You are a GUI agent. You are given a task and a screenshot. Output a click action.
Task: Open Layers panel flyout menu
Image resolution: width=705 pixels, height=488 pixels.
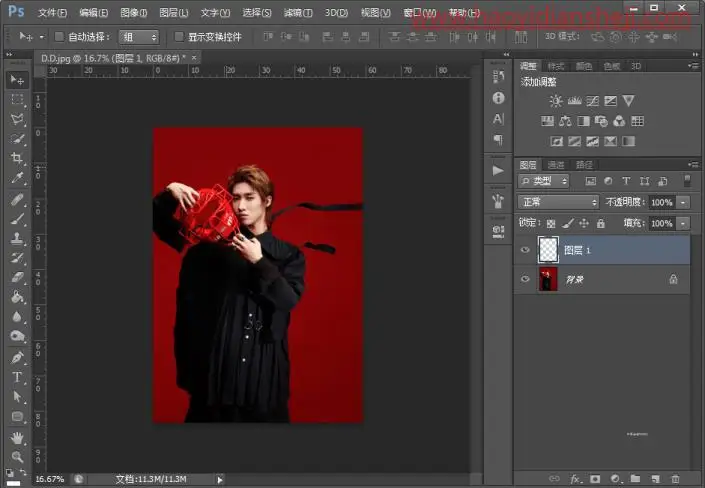693,165
